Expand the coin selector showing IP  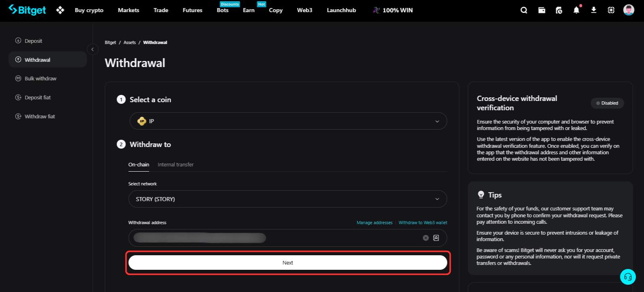click(x=288, y=121)
